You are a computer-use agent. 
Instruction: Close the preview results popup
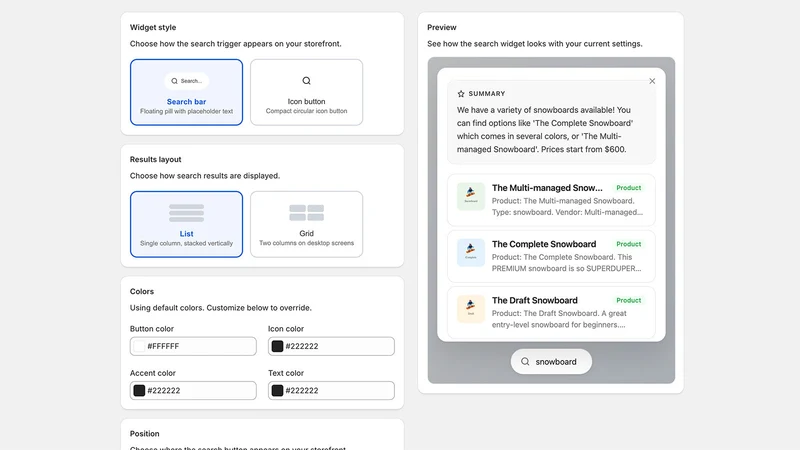coord(652,81)
